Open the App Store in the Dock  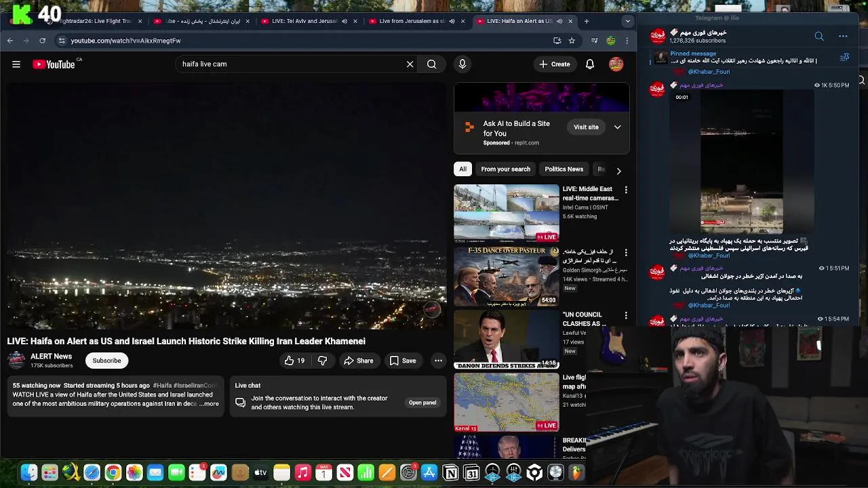pyautogui.click(x=429, y=472)
